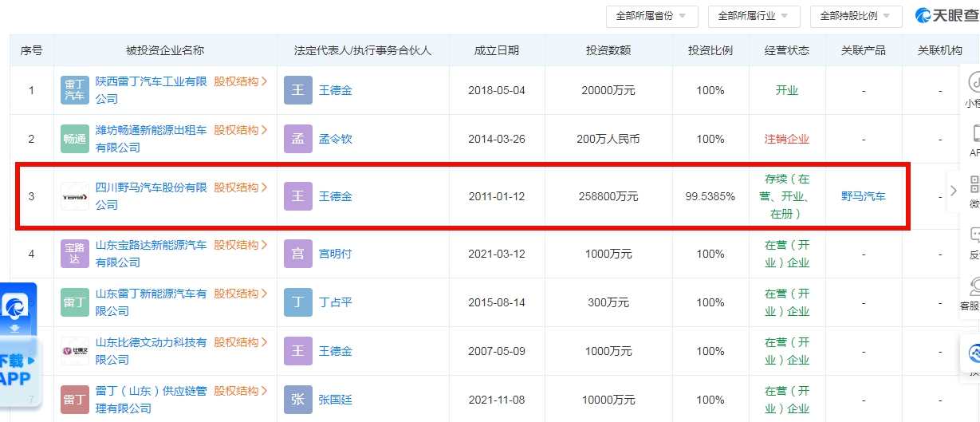Image resolution: width=980 pixels, height=422 pixels.
Task: Open the QR code icon in sidebar
Action: pyautogui.click(x=974, y=186)
